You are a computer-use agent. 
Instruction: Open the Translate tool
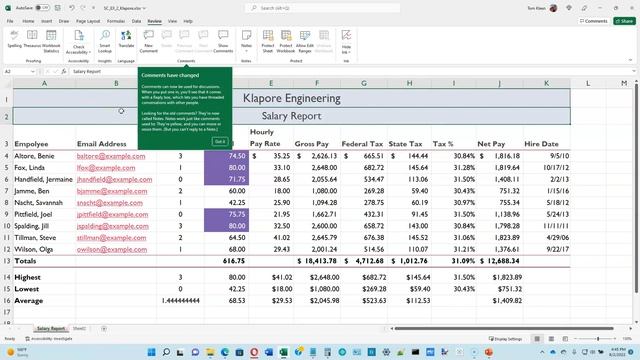126,40
